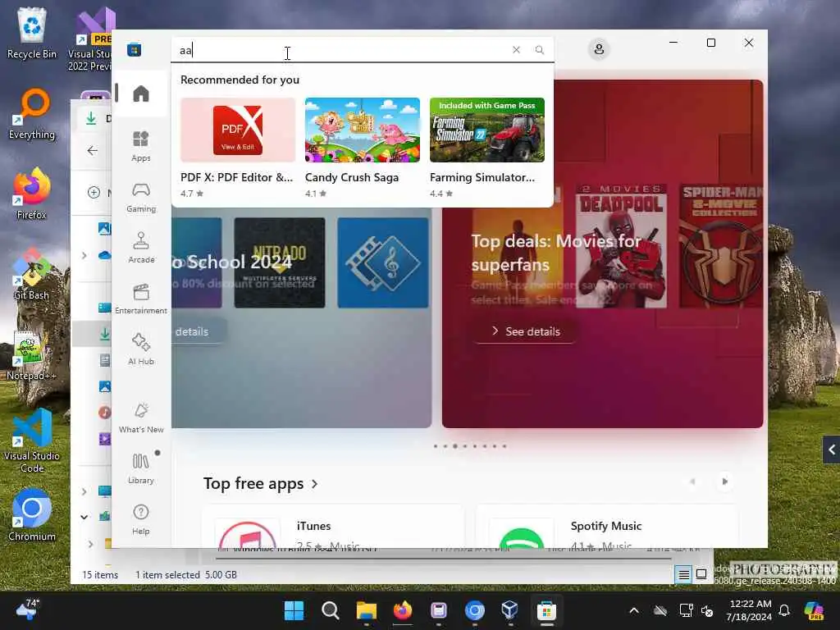Open Library in Store sidebar

click(141, 468)
